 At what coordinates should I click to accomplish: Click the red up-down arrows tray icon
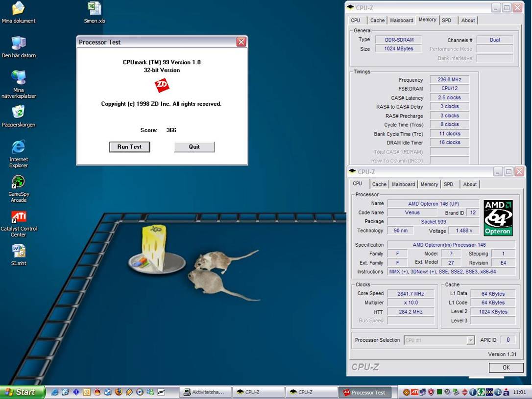pyautogui.click(x=464, y=392)
